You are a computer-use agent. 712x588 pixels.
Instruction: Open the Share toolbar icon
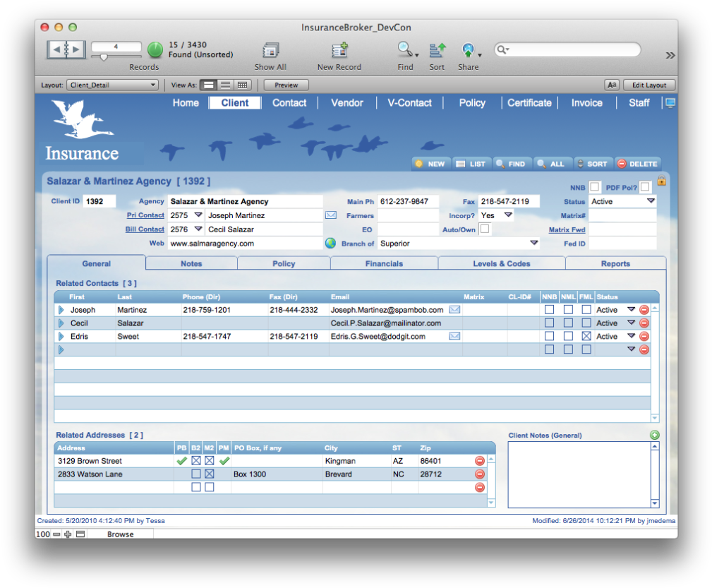[x=468, y=49]
